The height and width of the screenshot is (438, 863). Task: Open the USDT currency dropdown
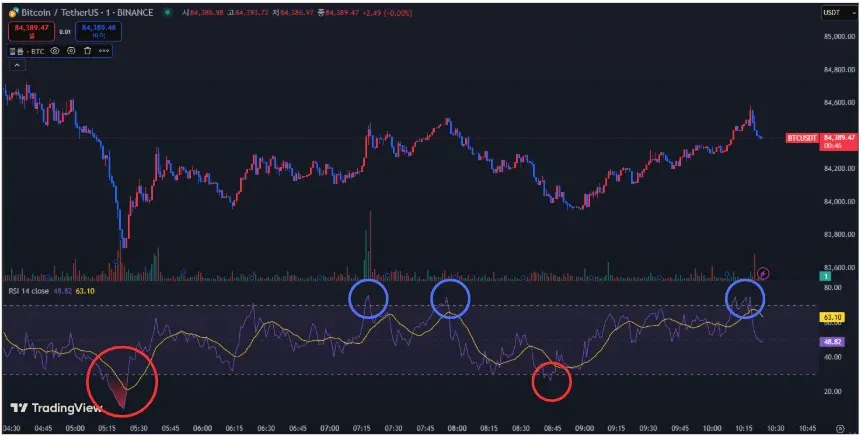point(839,12)
